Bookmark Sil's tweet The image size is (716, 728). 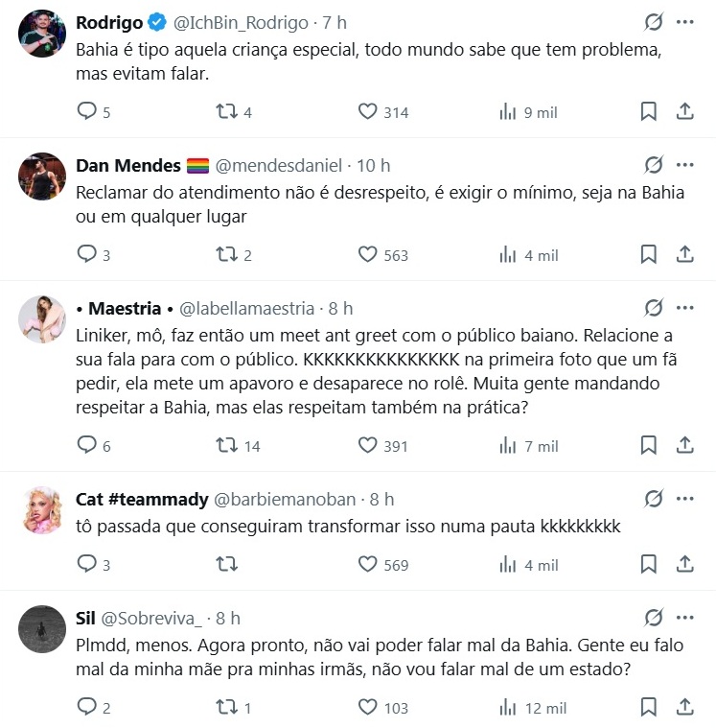click(649, 708)
